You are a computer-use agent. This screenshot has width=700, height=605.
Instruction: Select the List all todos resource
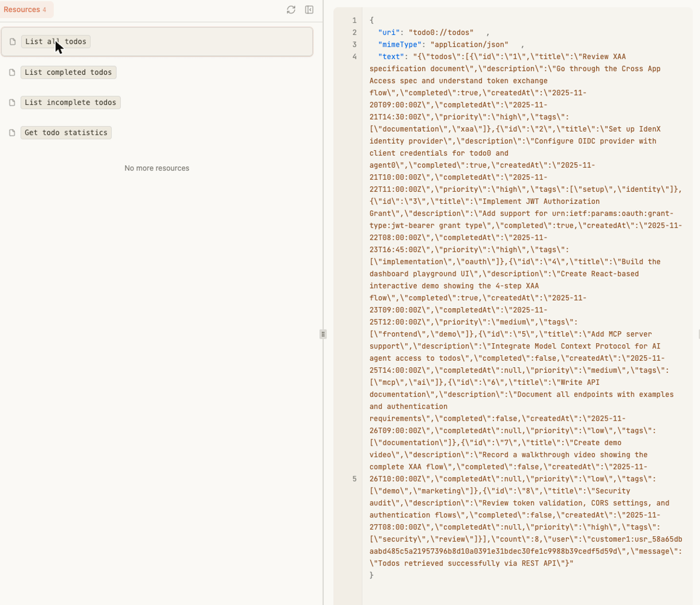tap(157, 42)
